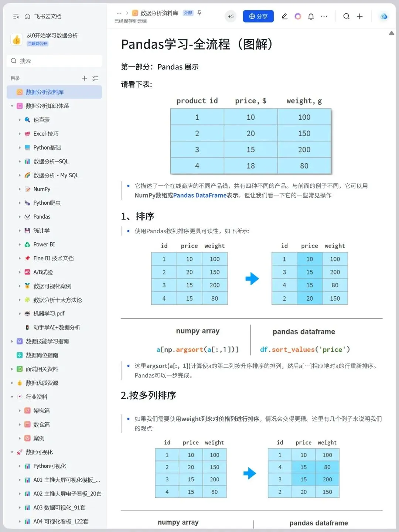The image size is (399, 532).
Task: Expand the 速查表 node arrow
Action: (x=20, y=120)
